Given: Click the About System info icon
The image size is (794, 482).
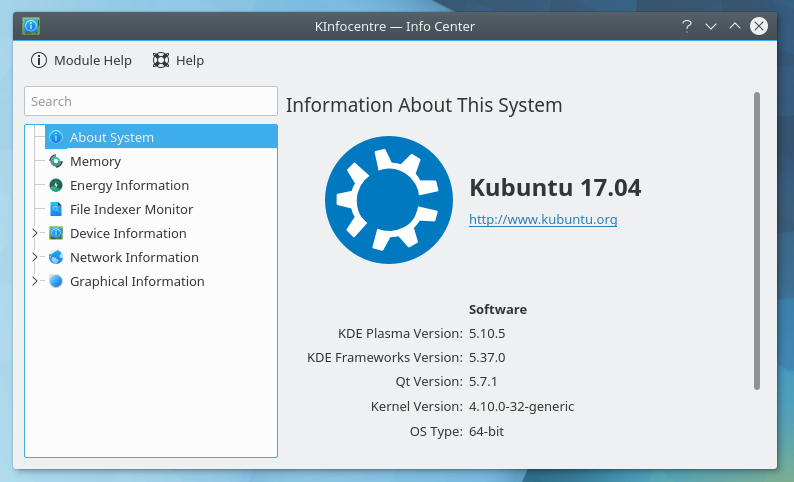Looking at the screenshot, I should pos(56,137).
